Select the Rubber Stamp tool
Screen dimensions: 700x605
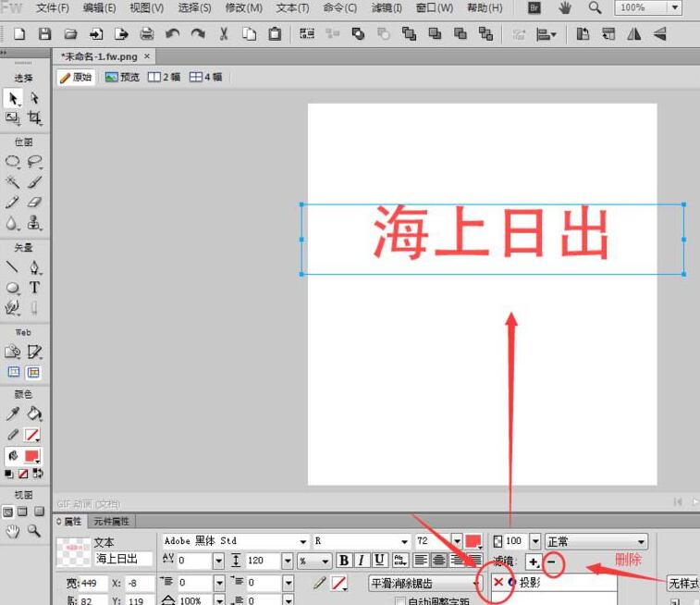pyautogui.click(x=34, y=222)
